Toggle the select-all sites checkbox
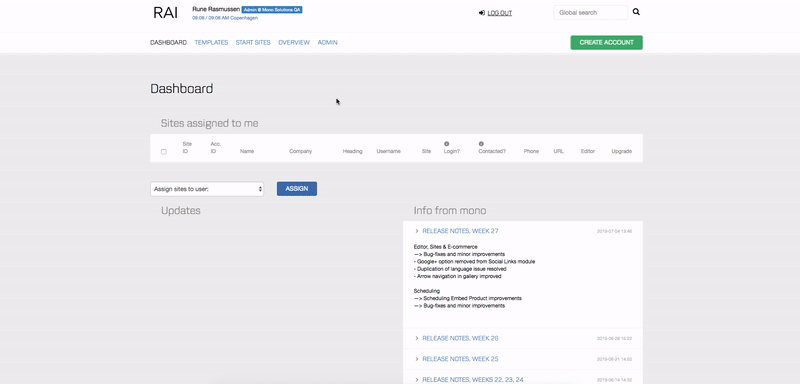This screenshot has width=800, height=384. pos(164,151)
